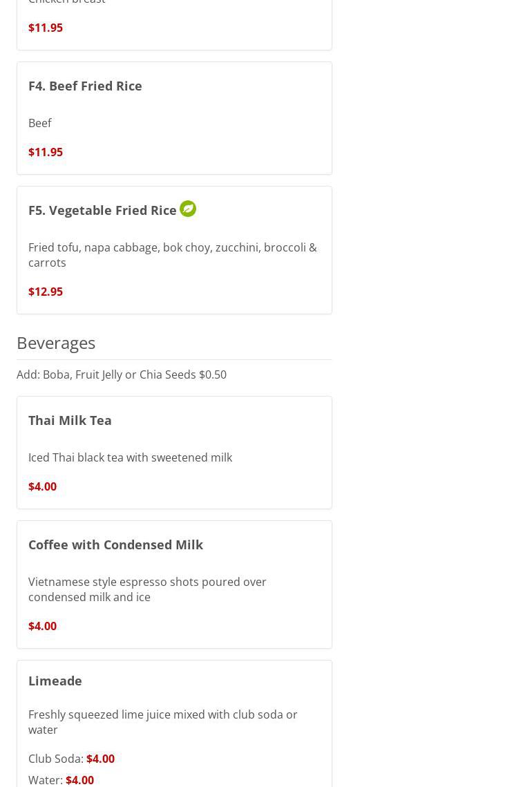The image size is (532, 787).
Task: Click the fried tofu ingredients description
Action: [172, 255]
